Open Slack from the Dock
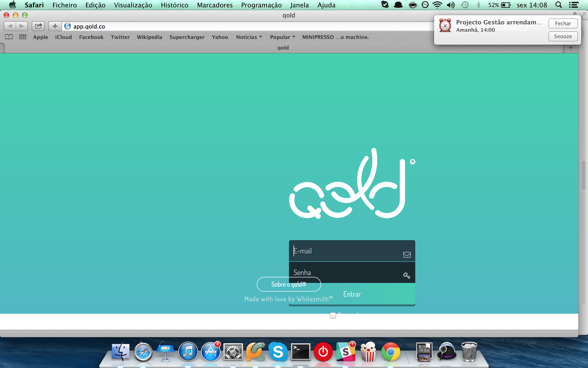The image size is (588, 368). pos(345,351)
